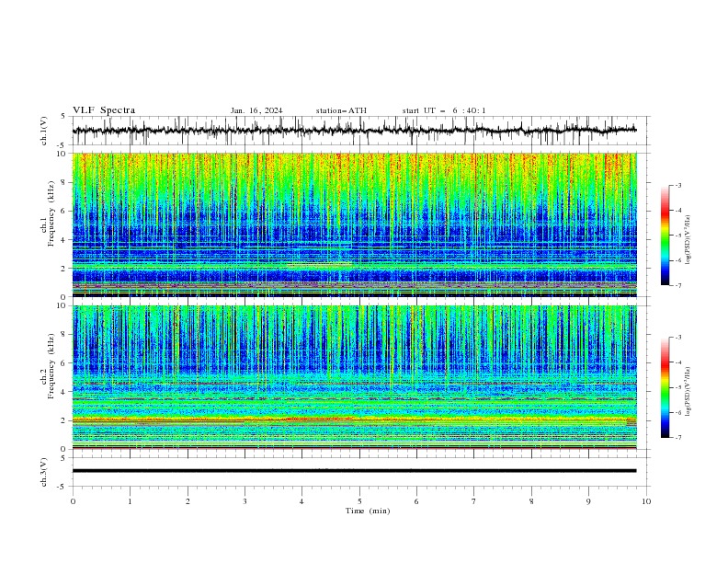Viewport: 728px width, 563px height.
Task: Click time axis tick label "1"
Action: [130, 501]
